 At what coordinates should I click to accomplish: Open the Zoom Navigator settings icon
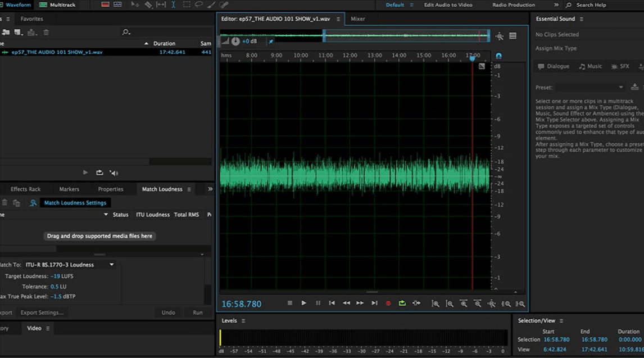pyautogui.click(x=513, y=36)
